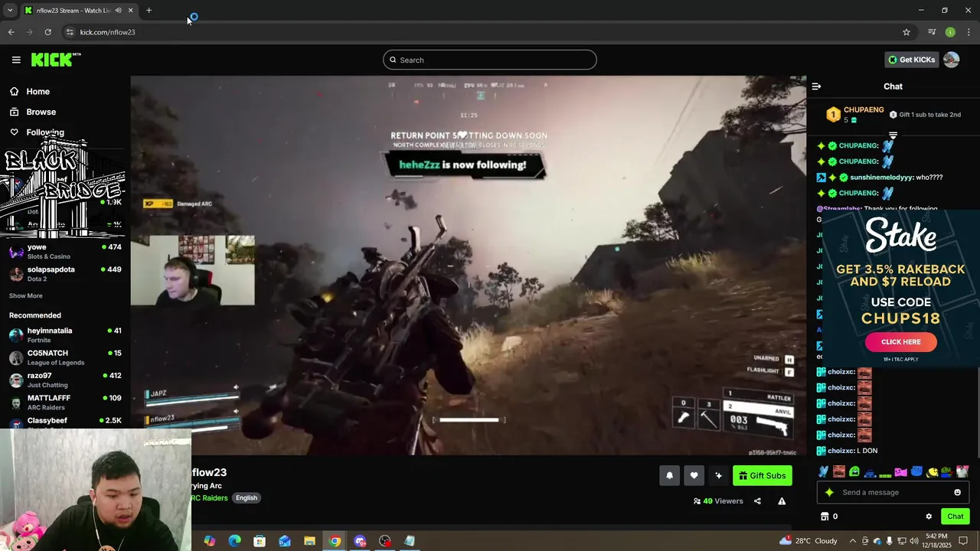Select Following in the sidebar
The image size is (980, 551).
(x=45, y=132)
